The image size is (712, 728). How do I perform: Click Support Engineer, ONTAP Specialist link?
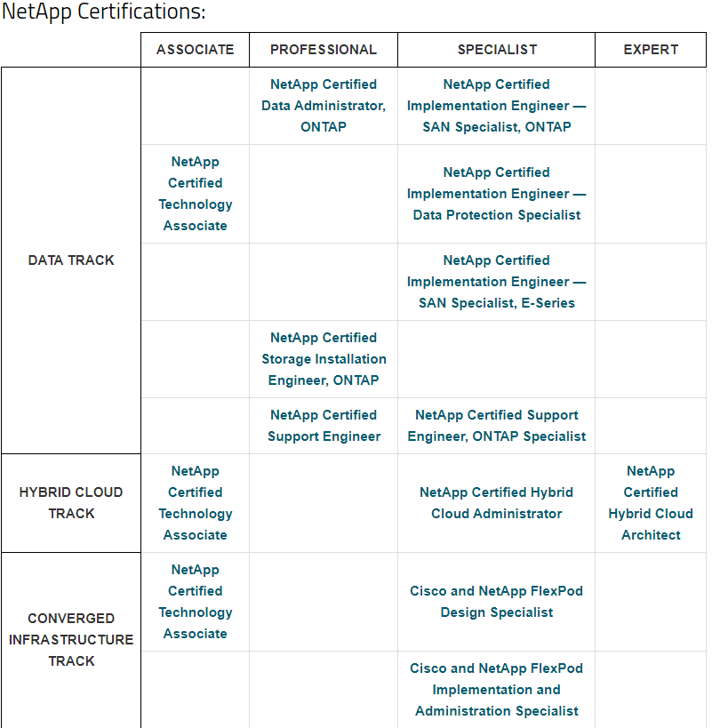(496, 425)
